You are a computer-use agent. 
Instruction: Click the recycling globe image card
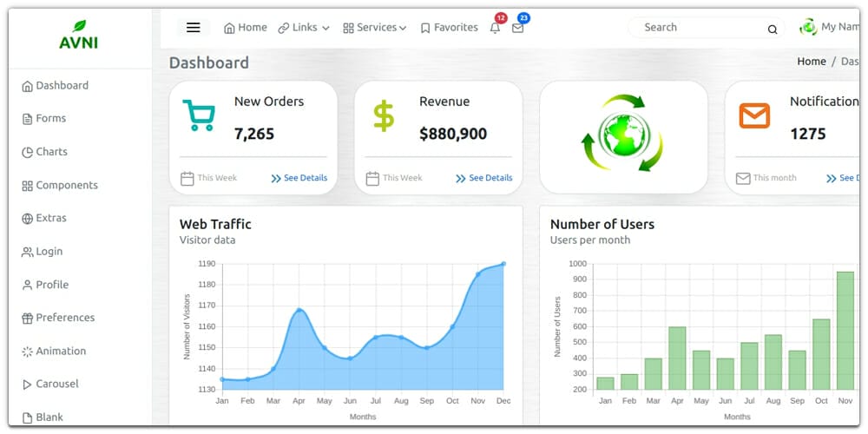(622, 137)
